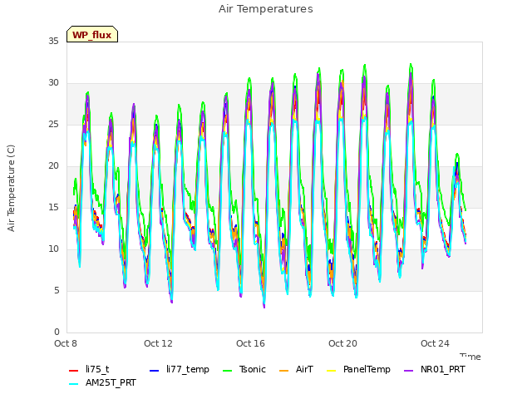532x399 pixels.
Task: Click the Air Temperatures chart title
Action: [266, 9]
